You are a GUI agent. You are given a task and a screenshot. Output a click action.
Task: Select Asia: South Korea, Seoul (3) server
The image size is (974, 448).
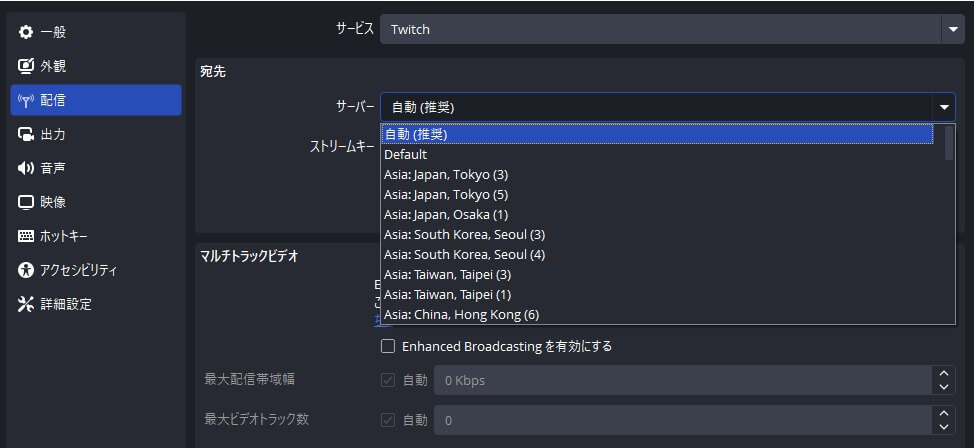point(657,234)
